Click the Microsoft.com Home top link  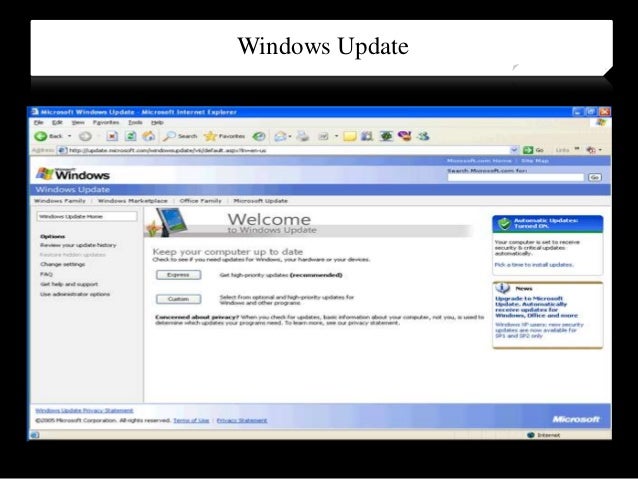pyautogui.click(x=479, y=161)
